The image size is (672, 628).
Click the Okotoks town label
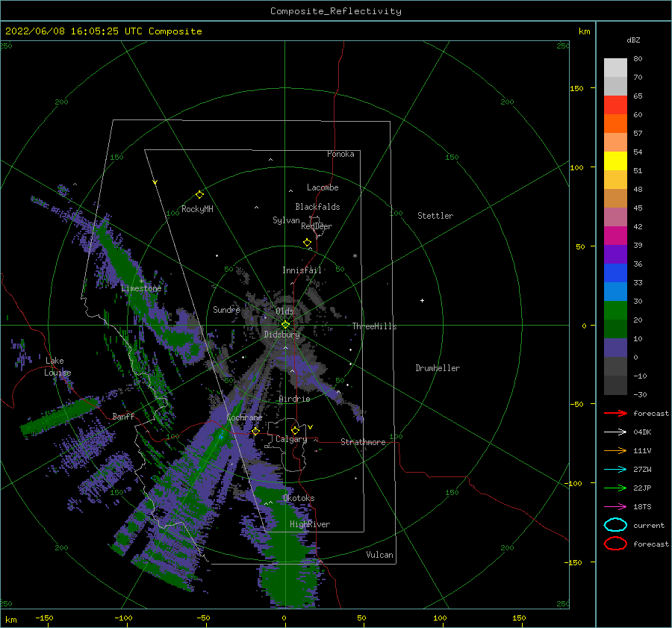(299, 498)
